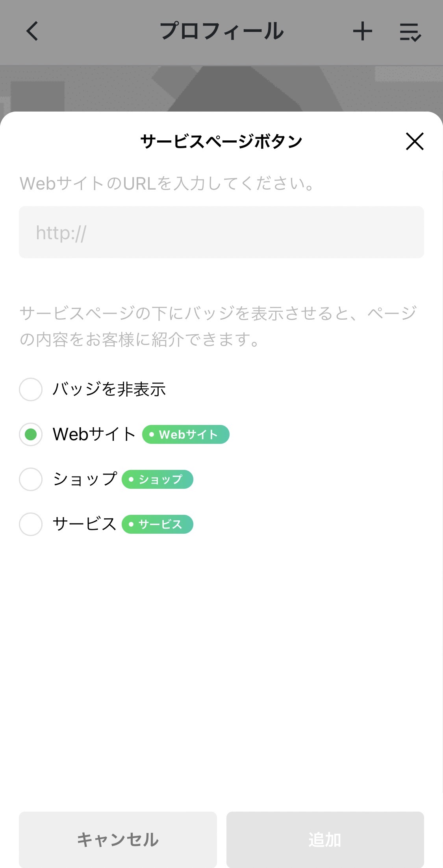Tap the green Webサイト badge preview
This screenshot has height=868, width=443.
pyautogui.click(x=185, y=434)
